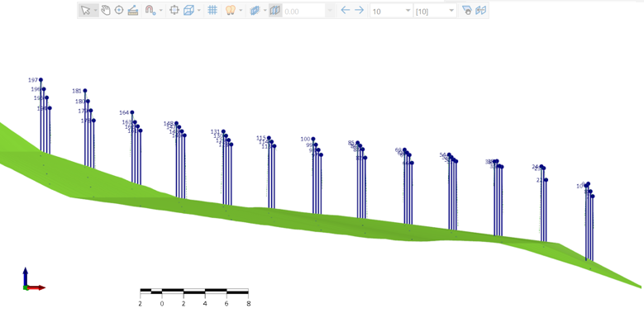
Task: Select the measure distance ruler tool
Action: [x=132, y=11]
